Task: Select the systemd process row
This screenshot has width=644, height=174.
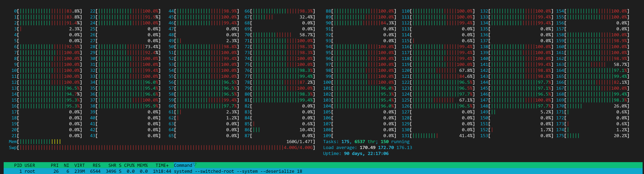Action: tap(160, 171)
